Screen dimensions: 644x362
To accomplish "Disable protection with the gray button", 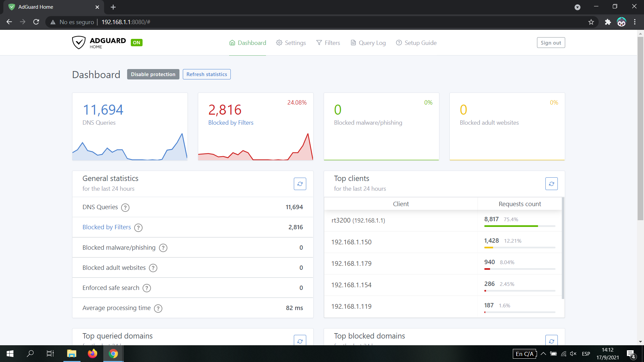I will 153,74.
